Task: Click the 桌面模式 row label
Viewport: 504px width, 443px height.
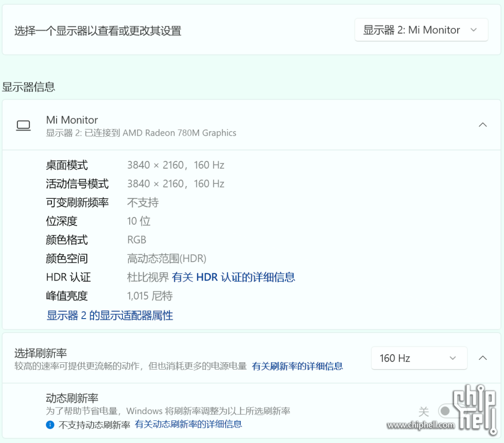Action: pos(67,165)
